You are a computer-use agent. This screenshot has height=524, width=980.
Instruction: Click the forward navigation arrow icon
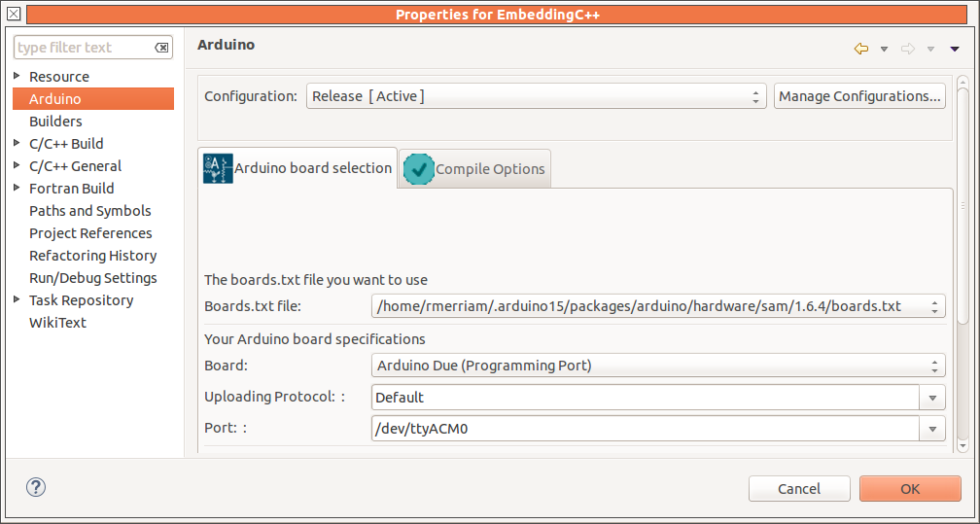click(908, 49)
